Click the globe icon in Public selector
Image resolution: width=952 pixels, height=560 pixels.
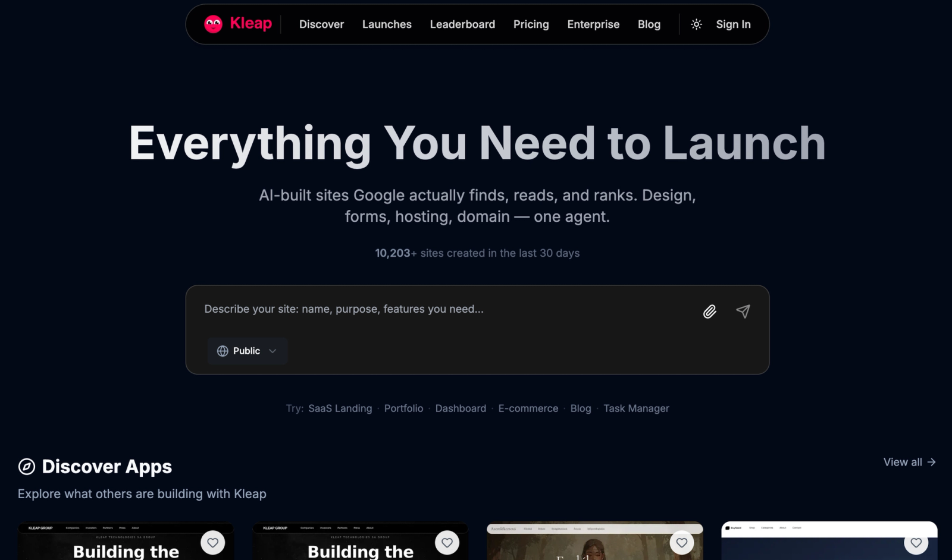223,351
